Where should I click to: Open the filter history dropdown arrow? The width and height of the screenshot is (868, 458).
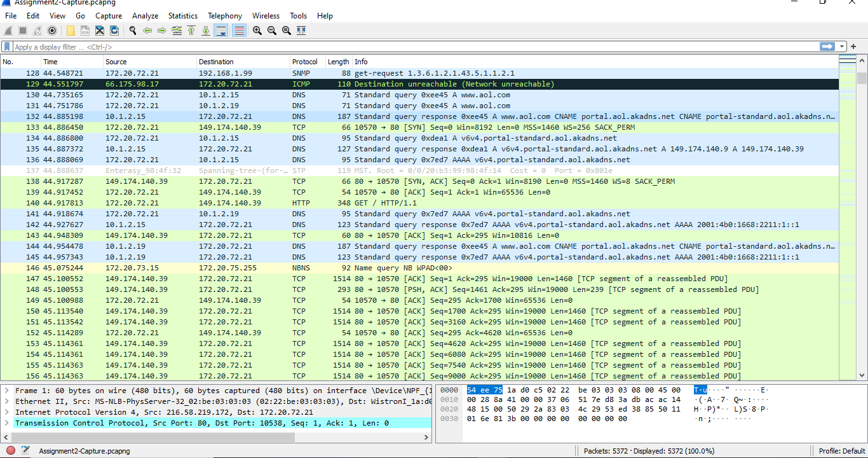click(841, 46)
